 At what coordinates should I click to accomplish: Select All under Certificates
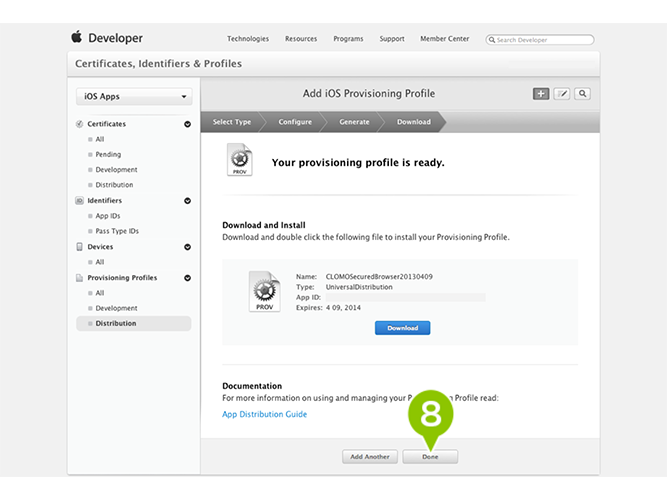100,139
